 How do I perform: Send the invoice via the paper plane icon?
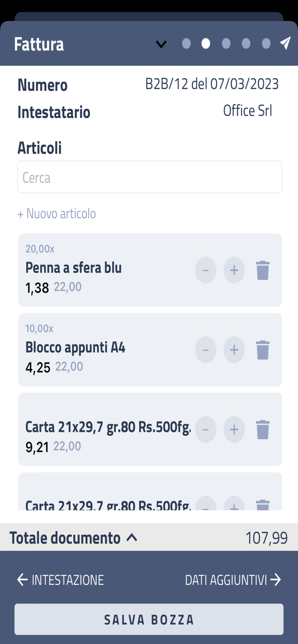tap(285, 43)
